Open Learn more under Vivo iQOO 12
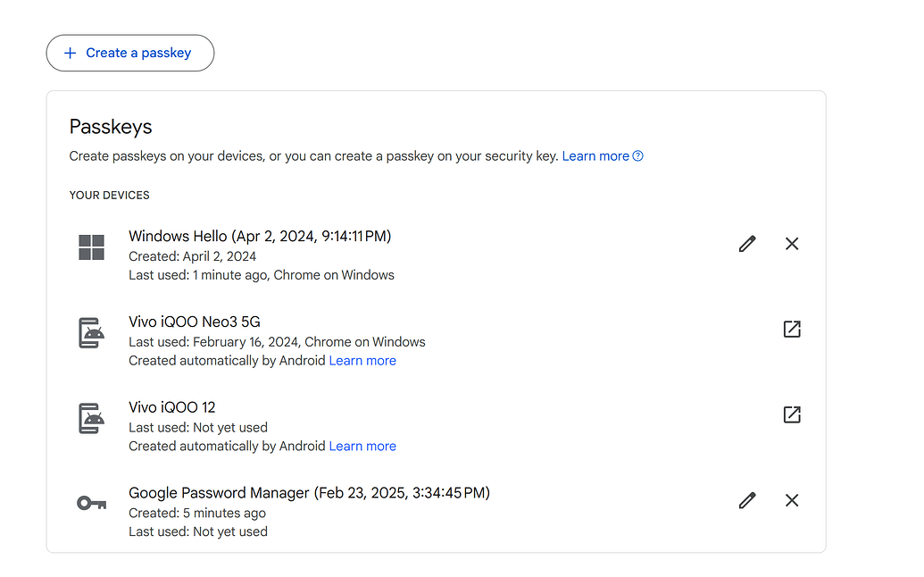The image size is (924, 577). pyautogui.click(x=362, y=447)
